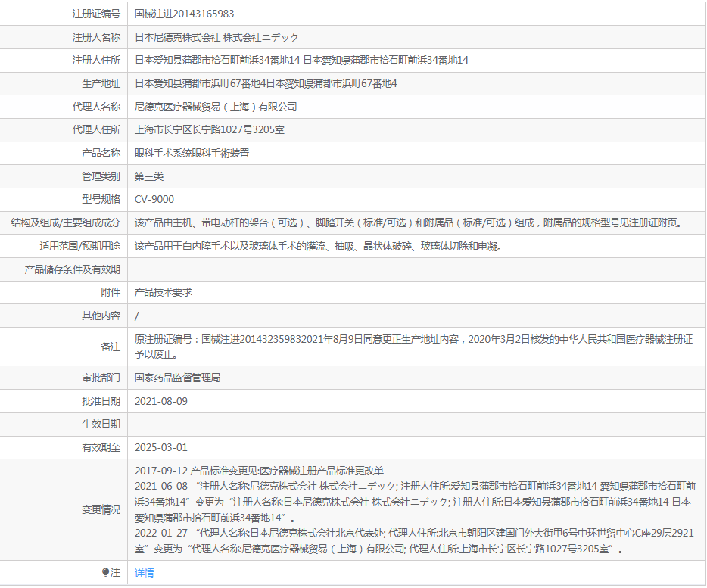The height and width of the screenshot is (588, 707).
Task: Click the 有效期至 row label
Action: pyautogui.click(x=101, y=447)
